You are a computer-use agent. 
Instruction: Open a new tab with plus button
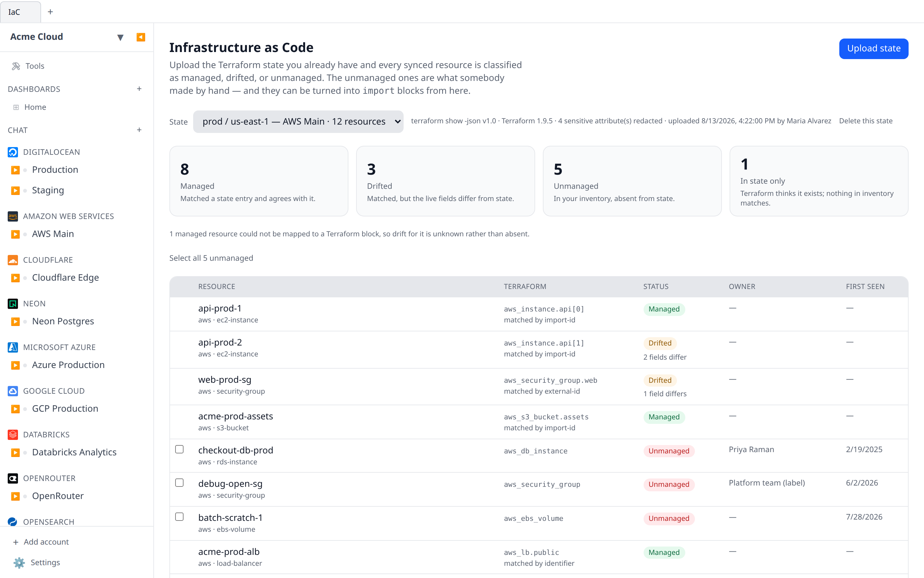tap(50, 12)
